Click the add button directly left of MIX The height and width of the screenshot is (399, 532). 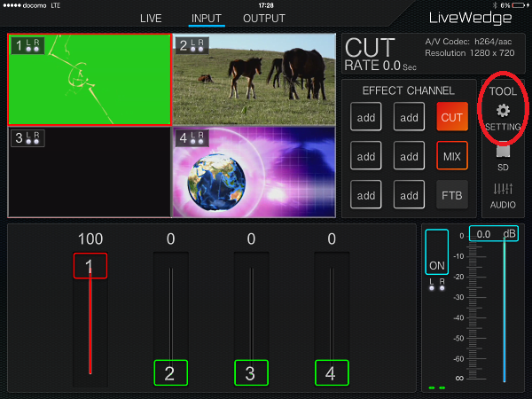409,156
